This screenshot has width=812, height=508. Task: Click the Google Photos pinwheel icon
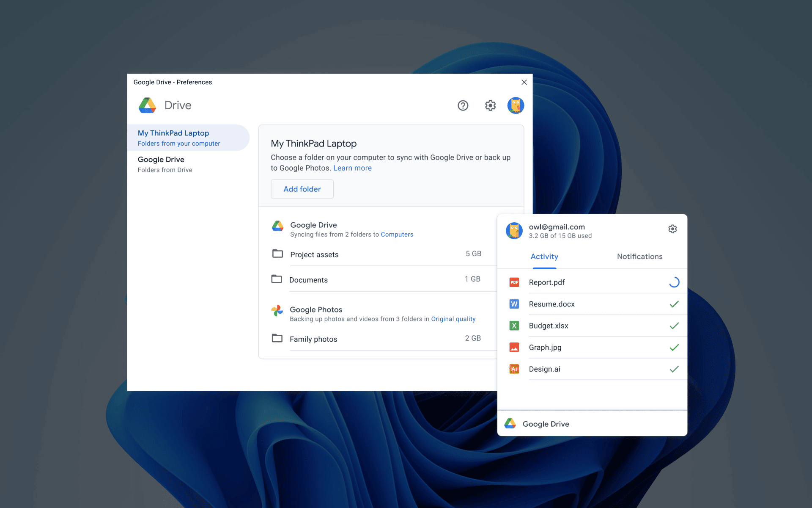277,311
